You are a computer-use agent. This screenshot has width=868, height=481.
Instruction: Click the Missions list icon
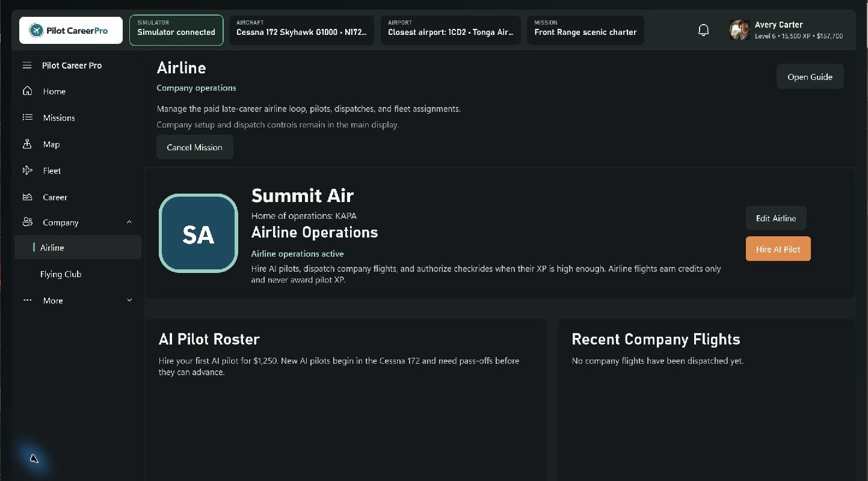(x=27, y=118)
